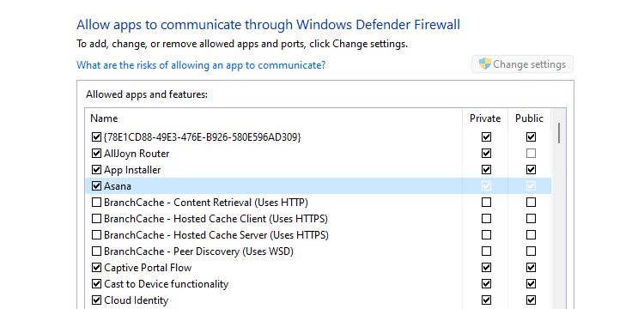Image resolution: width=644 pixels, height=309 pixels.
Task: Select the Asana row
Action: (318, 186)
